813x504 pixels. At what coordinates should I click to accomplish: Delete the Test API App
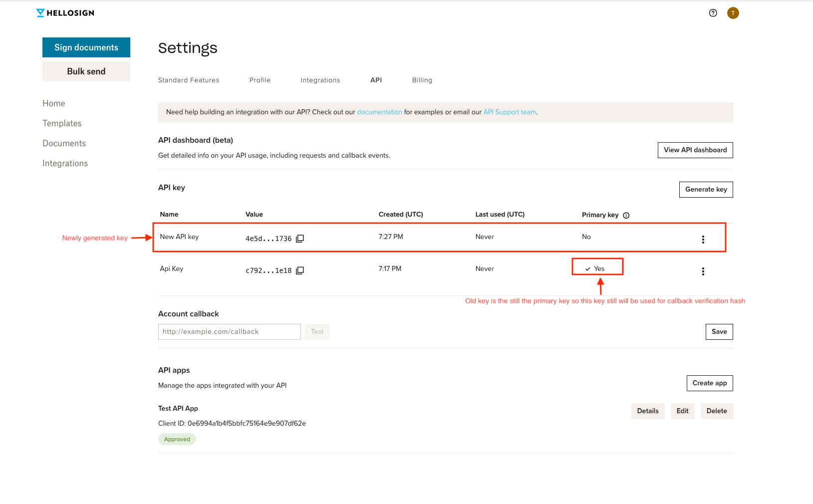click(x=717, y=411)
